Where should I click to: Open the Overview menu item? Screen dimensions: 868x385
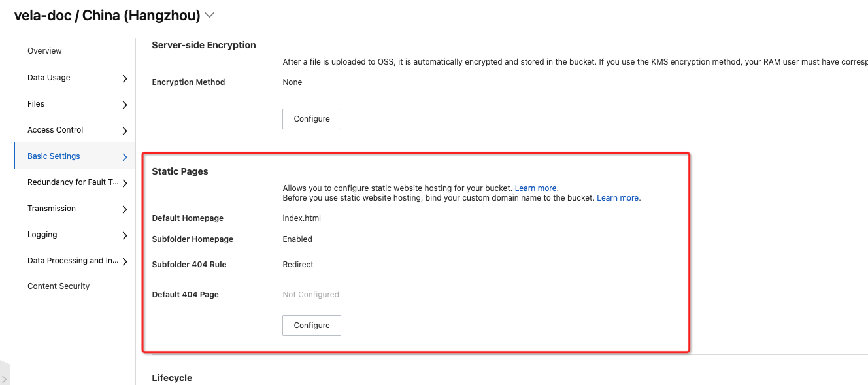click(x=44, y=51)
